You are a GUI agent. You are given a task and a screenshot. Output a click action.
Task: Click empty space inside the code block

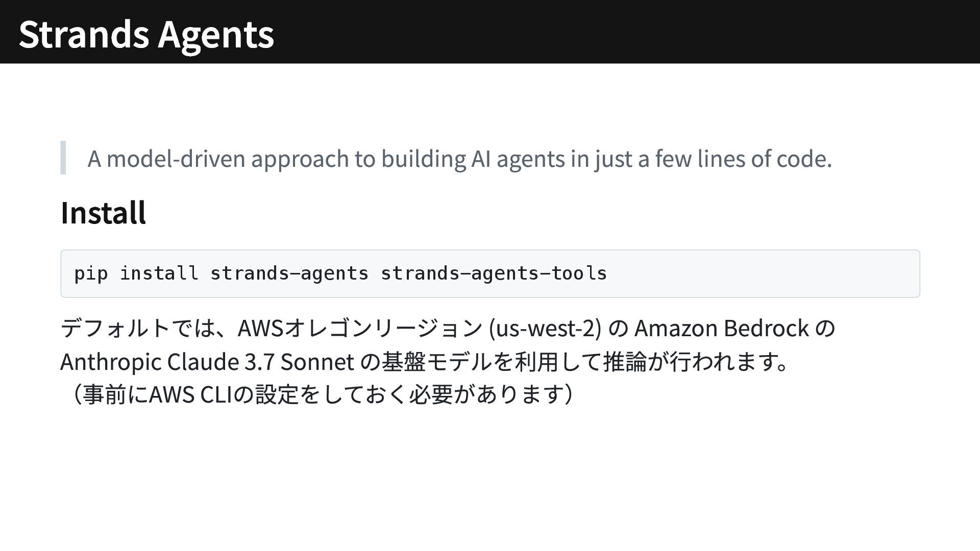(x=766, y=273)
